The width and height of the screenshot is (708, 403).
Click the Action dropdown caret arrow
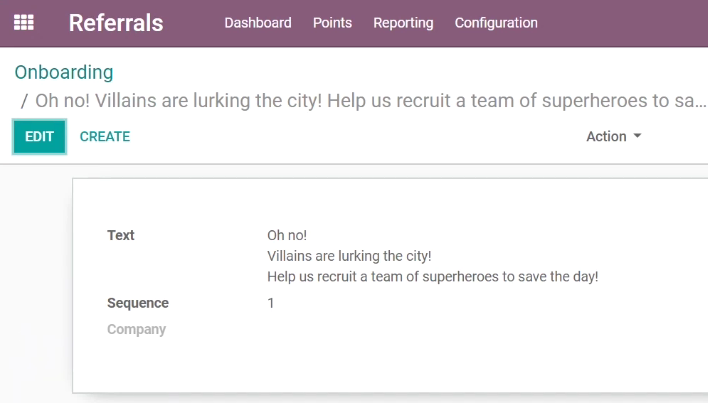click(x=637, y=136)
